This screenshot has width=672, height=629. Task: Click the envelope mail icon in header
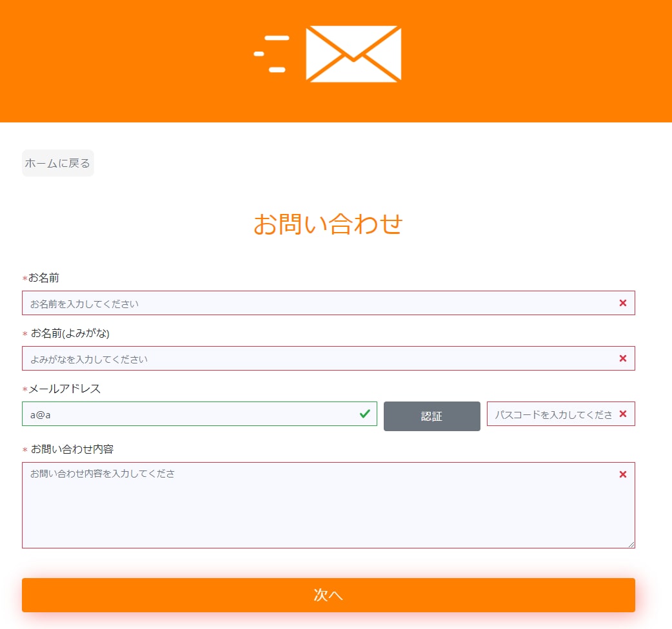pos(353,54)
